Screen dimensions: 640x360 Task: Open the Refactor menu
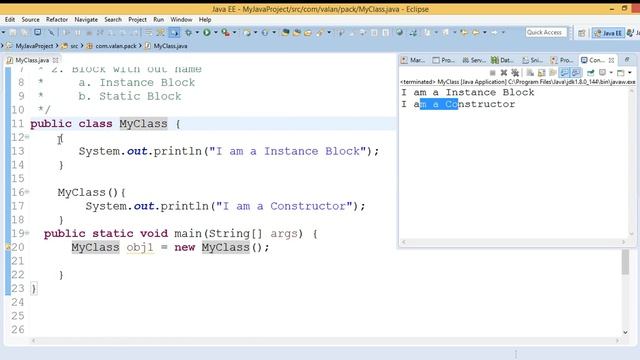point(57,20)
